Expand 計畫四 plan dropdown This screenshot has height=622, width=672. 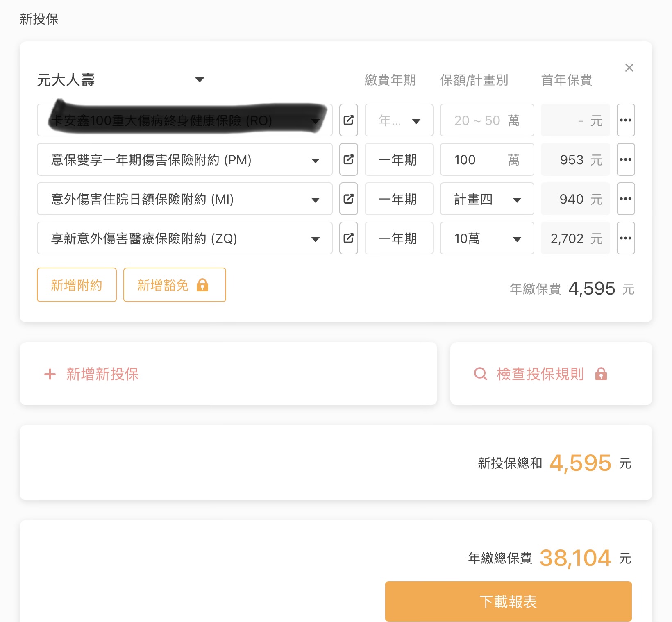pyautogui.click(x=487, y=199)
